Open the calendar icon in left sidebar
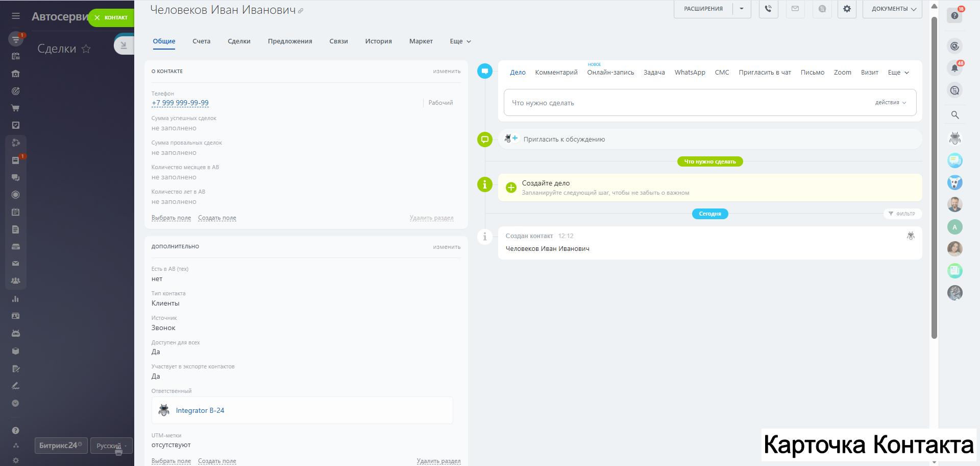The width and height of the screenshot is (980, 466). coord(16,212)
